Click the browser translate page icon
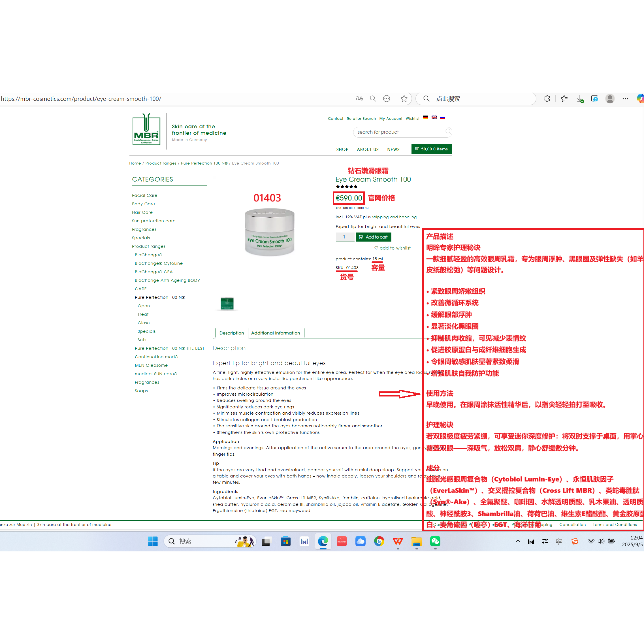 coord(359,99)
